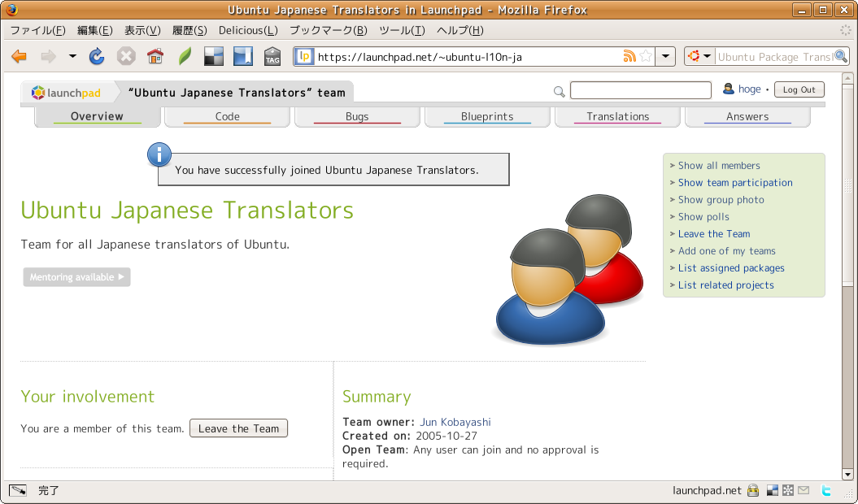Viewport: 858px width, 504px height.
Task: Open the back/forward history dropdown arrow
Action: click(72, 56)
